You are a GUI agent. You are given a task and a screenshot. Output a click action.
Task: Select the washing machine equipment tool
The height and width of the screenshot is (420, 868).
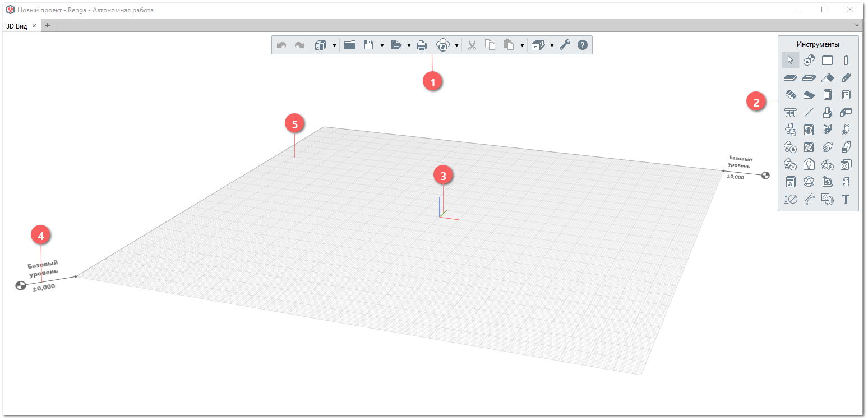pos(809,130)
